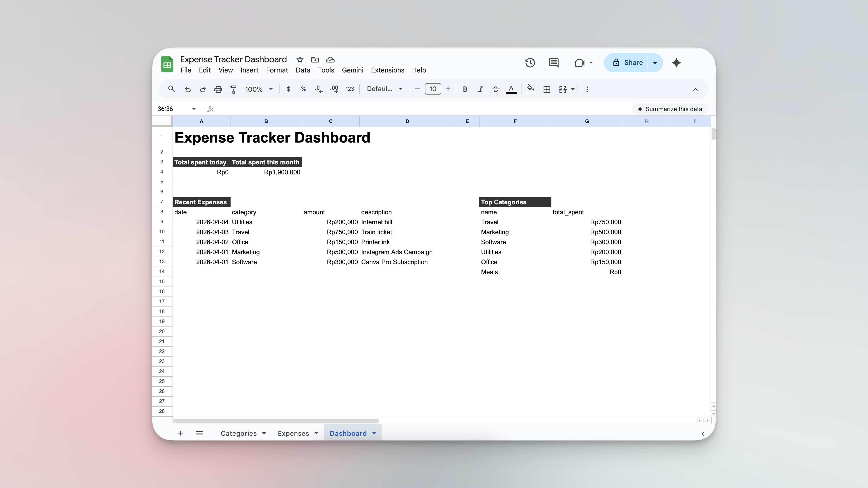Redo the last action

[203, 89]
